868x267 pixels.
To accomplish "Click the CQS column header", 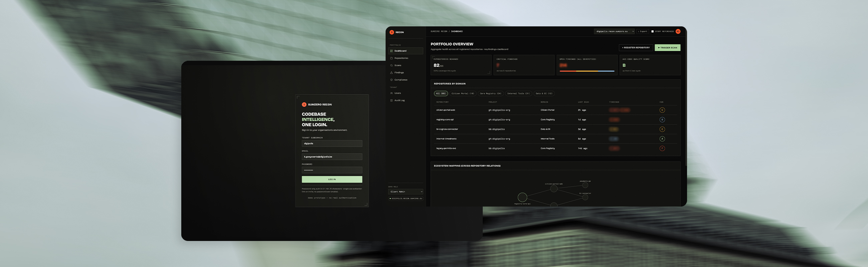I will (661, 102).
